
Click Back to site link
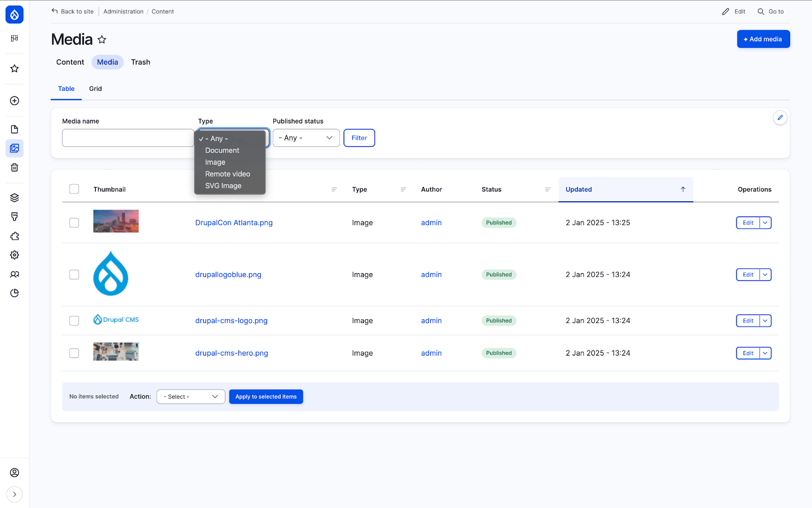click(x=73, y=11)
